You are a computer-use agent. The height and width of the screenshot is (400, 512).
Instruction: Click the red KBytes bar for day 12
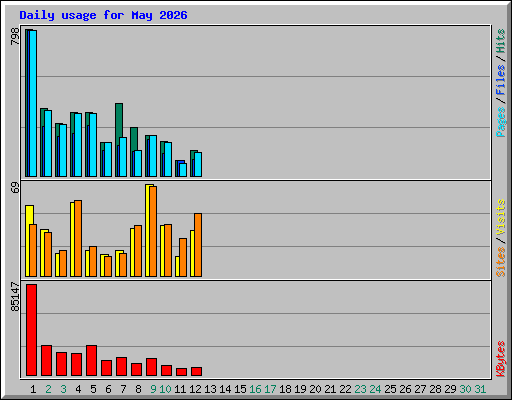[196, 372]
